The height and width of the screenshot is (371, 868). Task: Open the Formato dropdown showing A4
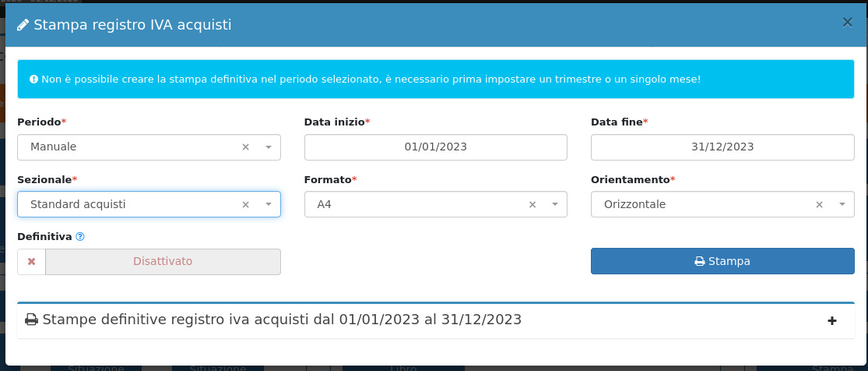click(420, 204)
